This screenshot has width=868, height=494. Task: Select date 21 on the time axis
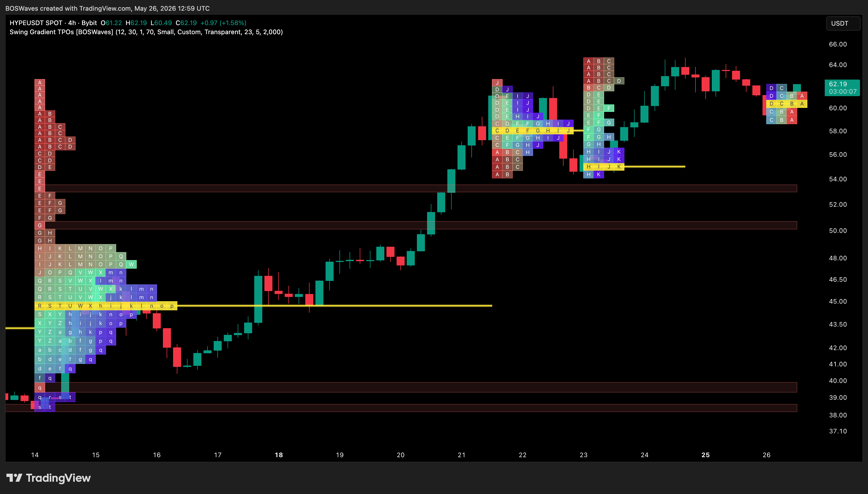point(462,455)
